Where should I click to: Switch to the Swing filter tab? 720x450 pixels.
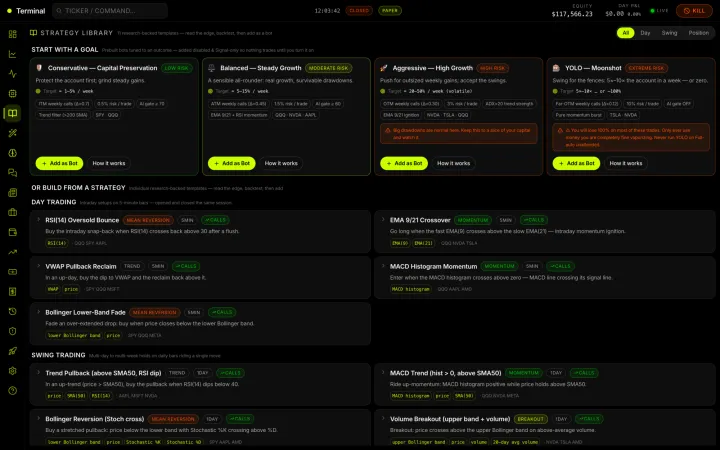coord(669,33)
